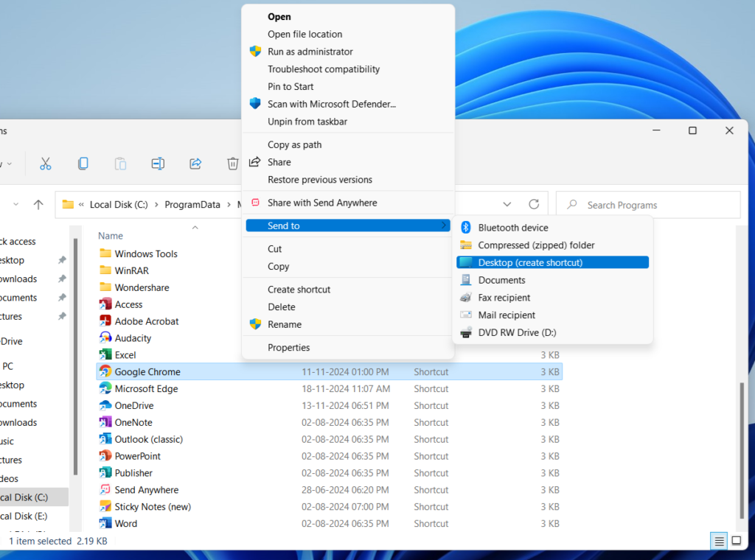Image resolution: width=755 pixels, height=560 pixels.
Task: Click the Paste clipboard toolbar icon
Action: click(120, 164)
